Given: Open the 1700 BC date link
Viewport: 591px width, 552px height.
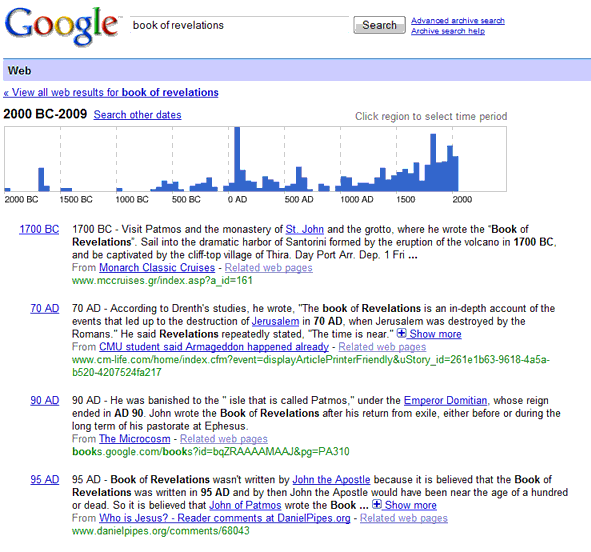Looking at the screenshot, I should (x=39, y=229).
